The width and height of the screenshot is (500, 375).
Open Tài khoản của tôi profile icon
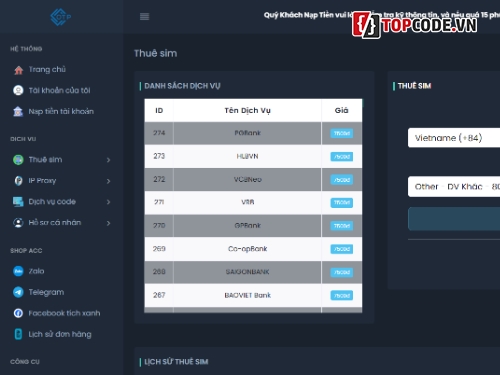point(18,90)
